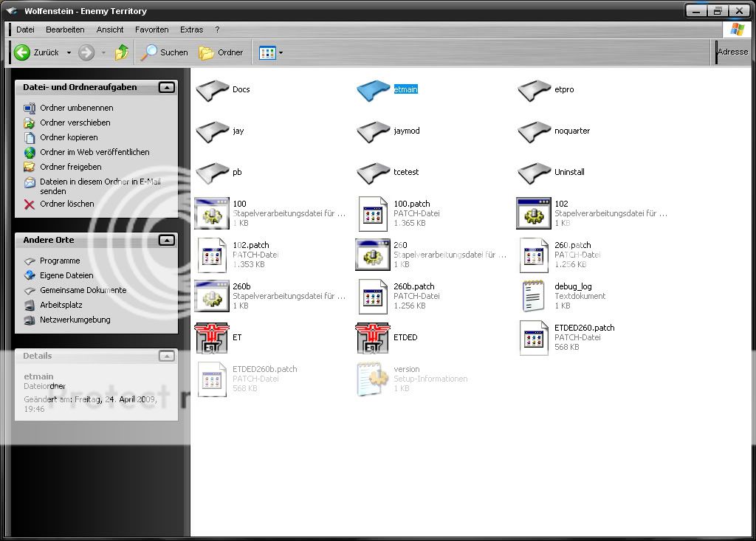Select the 100.patch file icon
The width and height of the screenshot is (756, 541).
point(372,213)
